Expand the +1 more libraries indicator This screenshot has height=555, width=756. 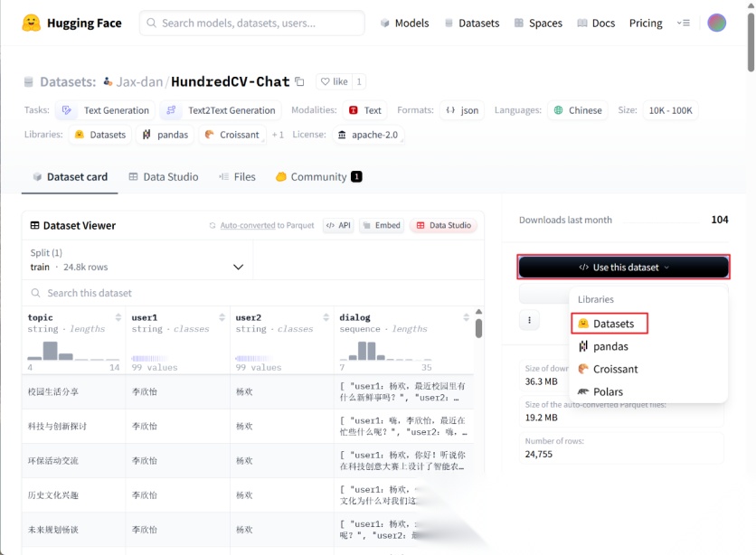tap(278, 135)
